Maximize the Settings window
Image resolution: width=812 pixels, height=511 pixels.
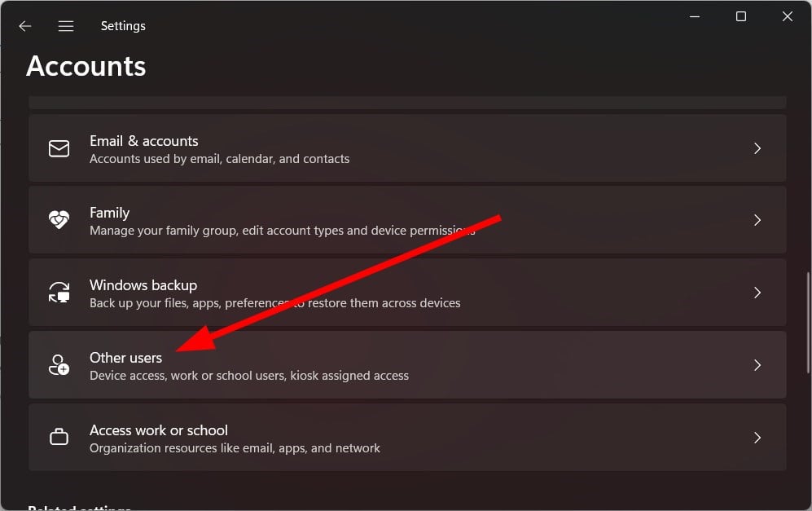click(741, 16)
